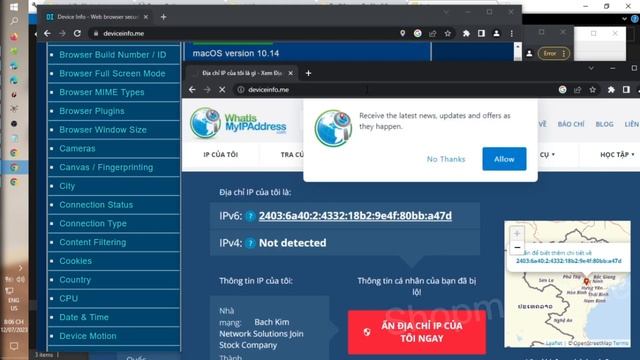Screen dimensions: 640x360
Task: Zoom in on the map with the plus button
Action: [x=517, y=234]
